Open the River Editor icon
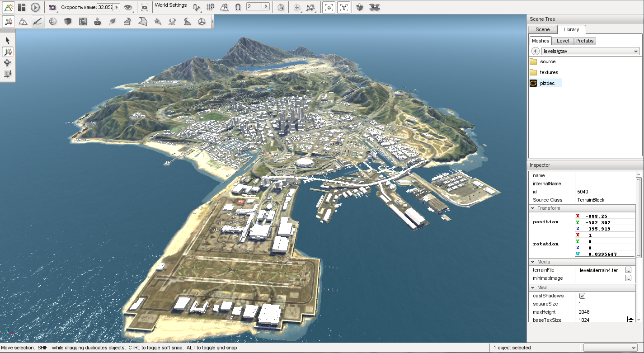The width and height of the screenshot is (644, 353). (172, 21)
